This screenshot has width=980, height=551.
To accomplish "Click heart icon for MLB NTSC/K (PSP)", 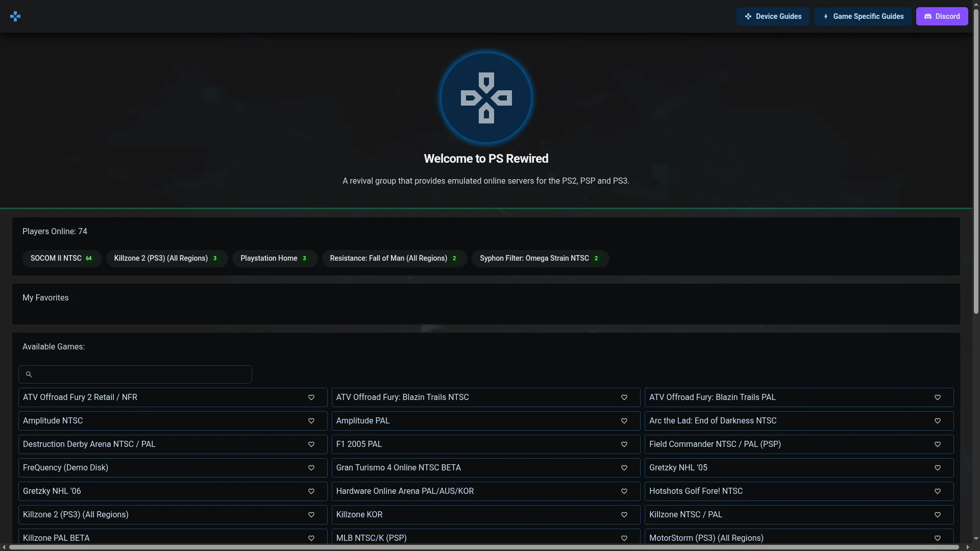I will point(624,538).
